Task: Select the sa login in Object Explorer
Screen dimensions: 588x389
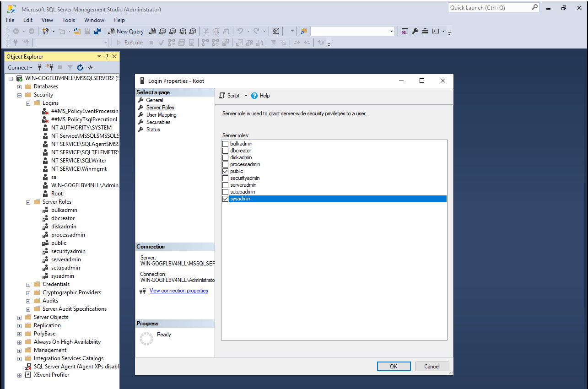Action: (x=54, y=177)
